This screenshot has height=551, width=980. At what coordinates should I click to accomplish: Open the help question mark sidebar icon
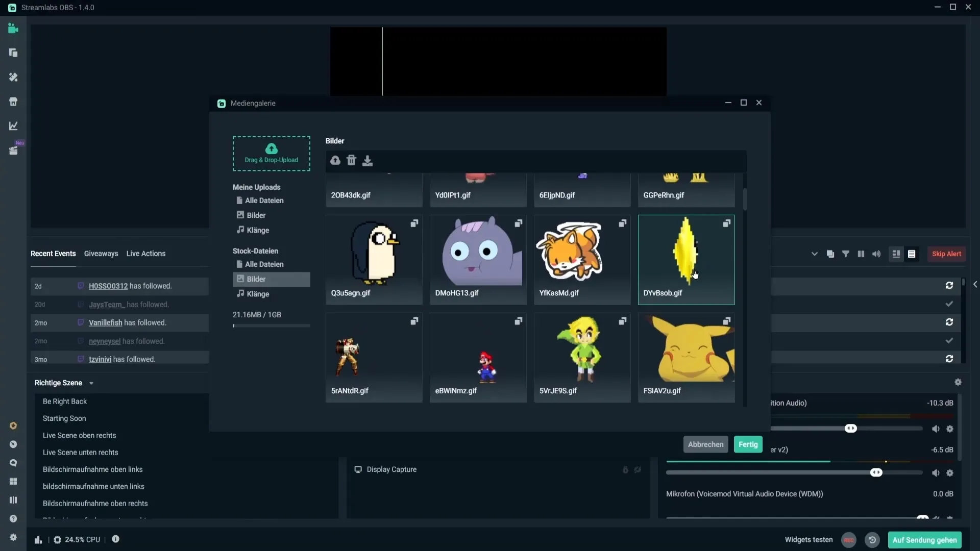(x=13, y=518)
